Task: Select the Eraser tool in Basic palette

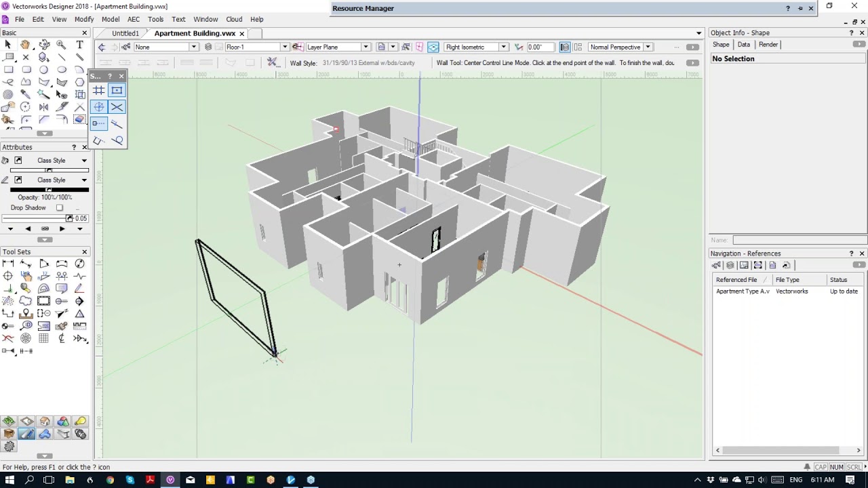Action: pos(80,119)
